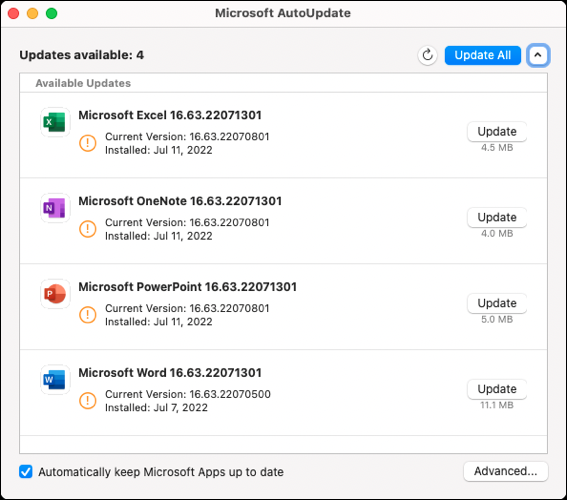Click Word's Current Version 16.63.22070500 text
The width and height of the screenshot is (567, 500).
[188, 394]
